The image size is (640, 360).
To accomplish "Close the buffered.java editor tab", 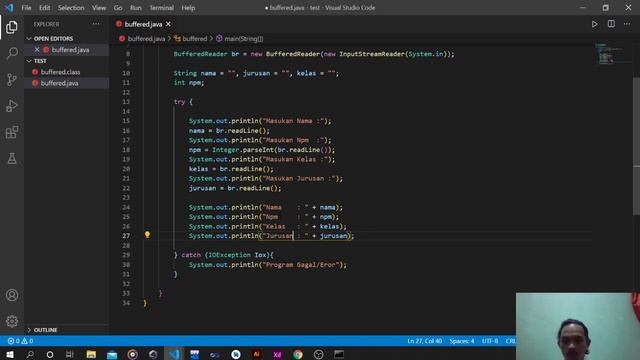I will [168, 24].
